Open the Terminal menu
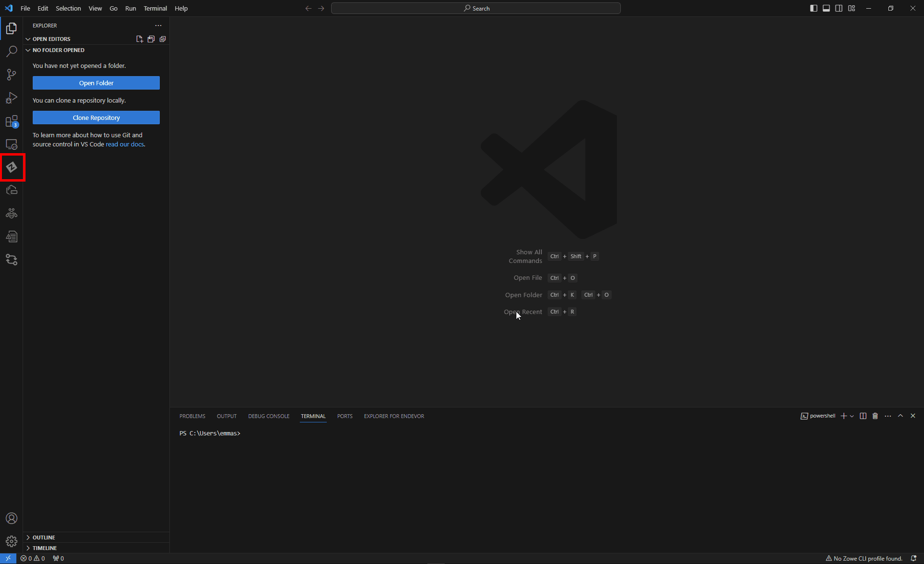 tap(155, 8)
